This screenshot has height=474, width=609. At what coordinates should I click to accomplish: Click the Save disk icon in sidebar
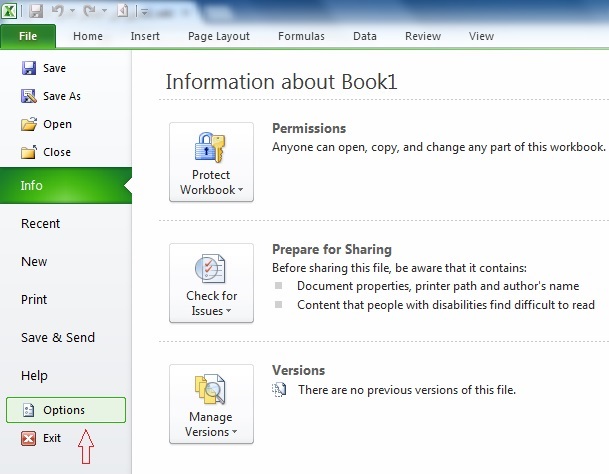29,68
